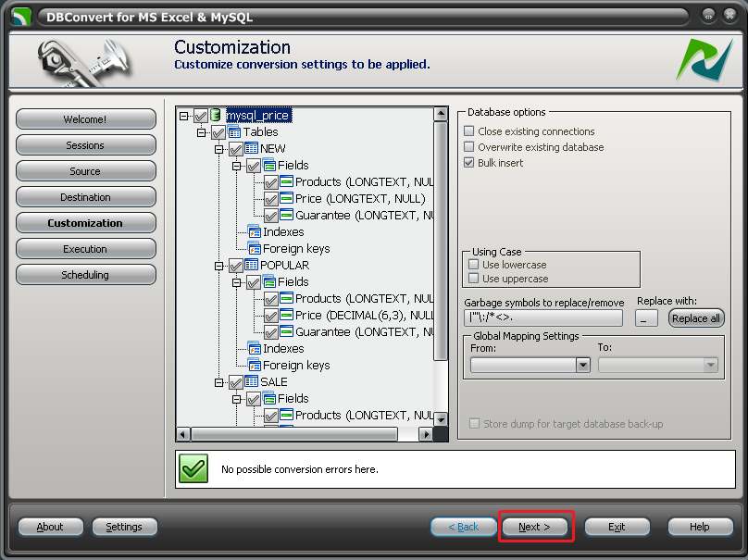748x560 pixels.
Task: Uncheck the Bulk insert option
Action: (469, 162)
